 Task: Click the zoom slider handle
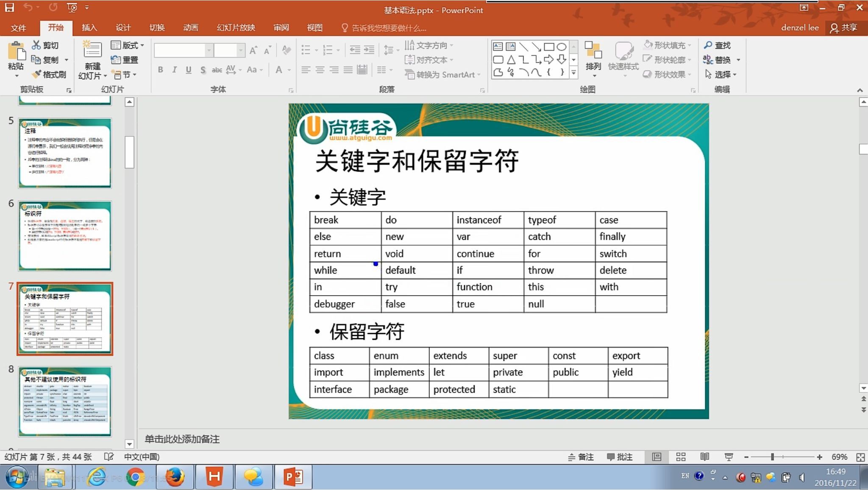click(x=772, y=457)
